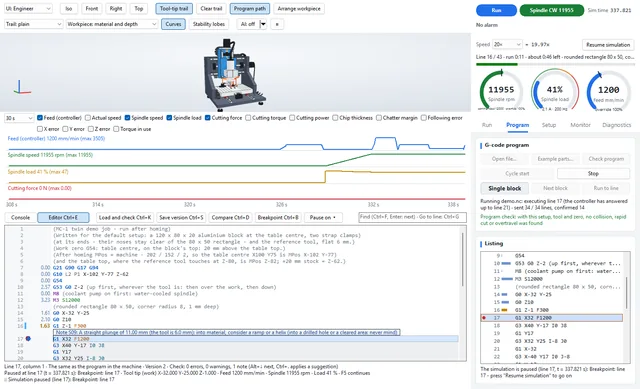Image resolution: width=640 pixels, height=389 pixels.
Task: Toggle the Feed (controller) checkbox
Action: pyautogui.click(x=40, y=118)
